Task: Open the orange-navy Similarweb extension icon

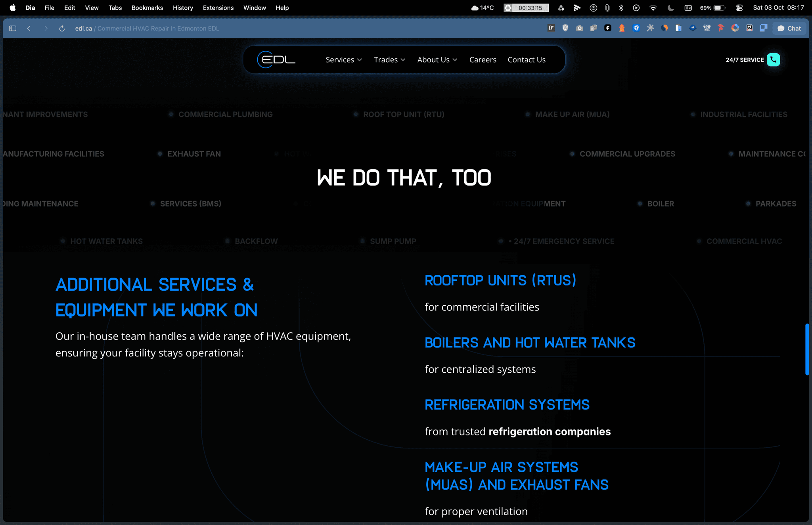Action: point(665,28)
